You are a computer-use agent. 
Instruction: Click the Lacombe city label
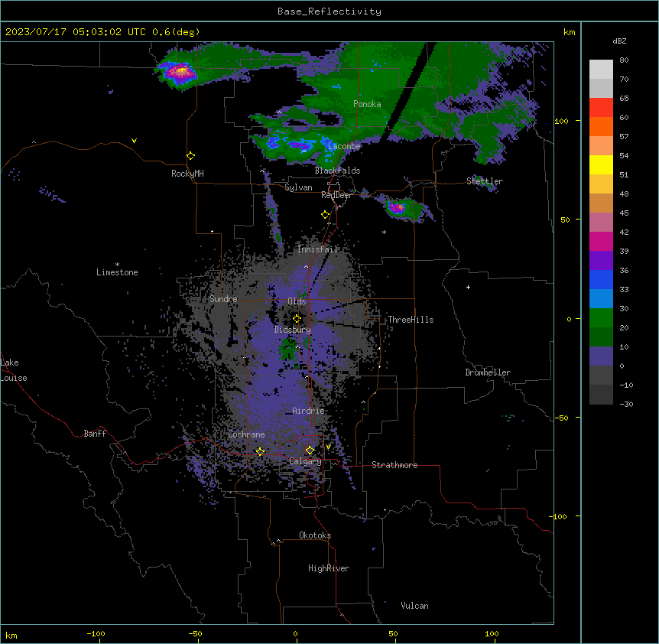tap(344, 146)
